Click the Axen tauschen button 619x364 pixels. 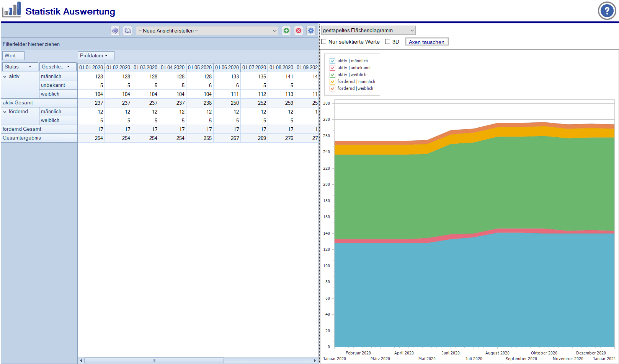426,42
